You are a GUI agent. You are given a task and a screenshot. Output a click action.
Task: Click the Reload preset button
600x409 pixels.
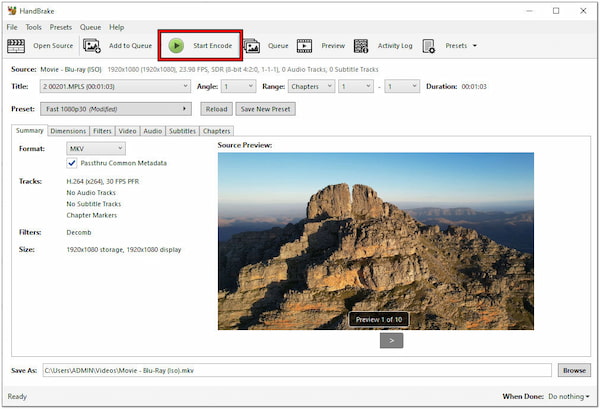tap(217, 109)
